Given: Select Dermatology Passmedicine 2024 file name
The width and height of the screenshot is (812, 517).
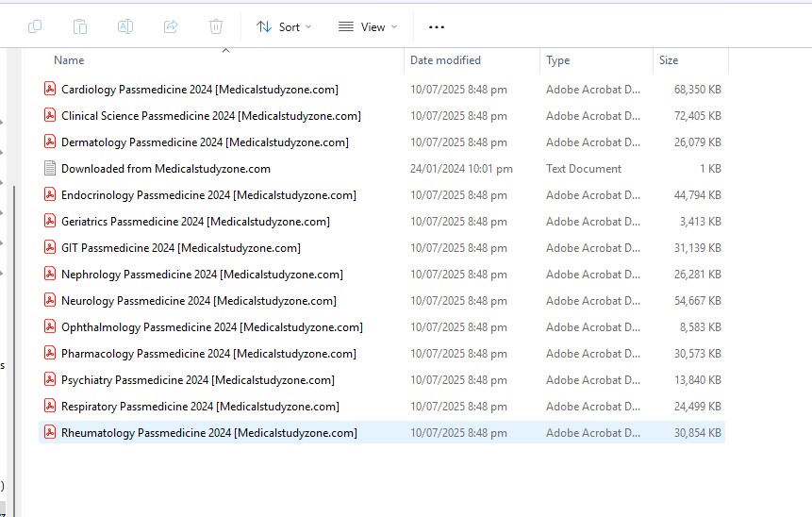Looking at the screenshot, I should point(205,142).
